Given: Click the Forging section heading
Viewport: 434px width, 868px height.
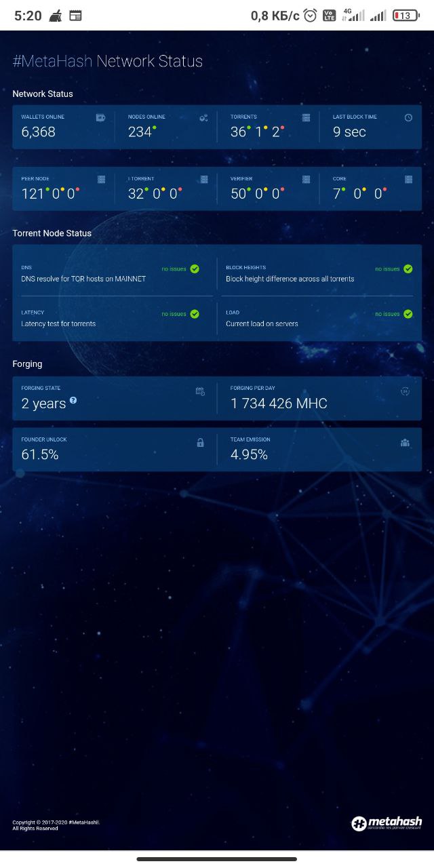Looking at the screenshot, I should coord(27,364).
